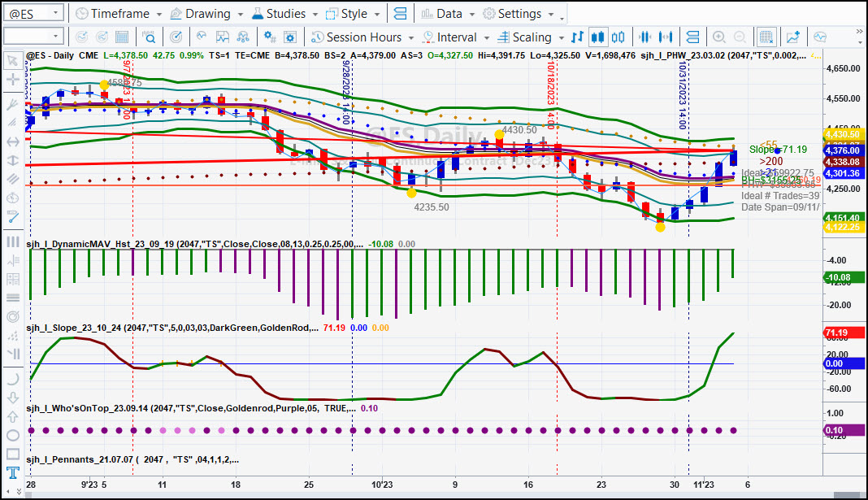868x500 pixels.
Task: Expand the empty combo box below the symbol
Action: pyautogui.click(x=55, y=37)
